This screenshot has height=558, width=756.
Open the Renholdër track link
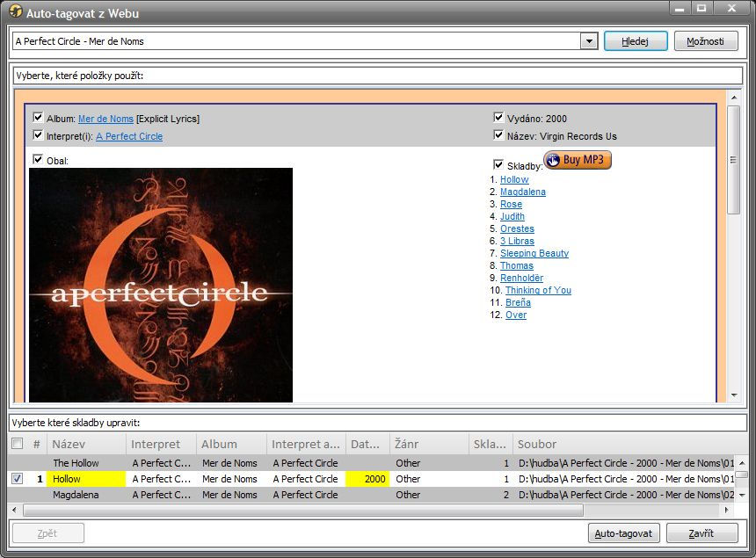click(521, 278)
